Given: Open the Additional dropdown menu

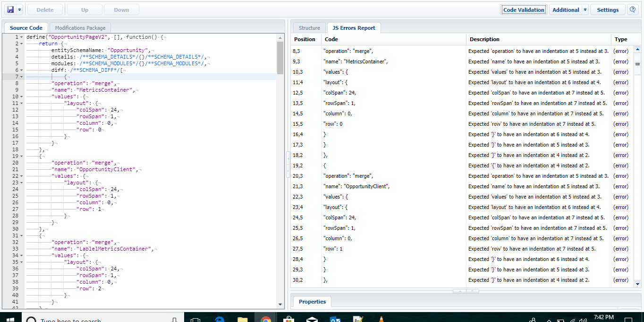Looking at the screenshot, I should click(565, 9).
